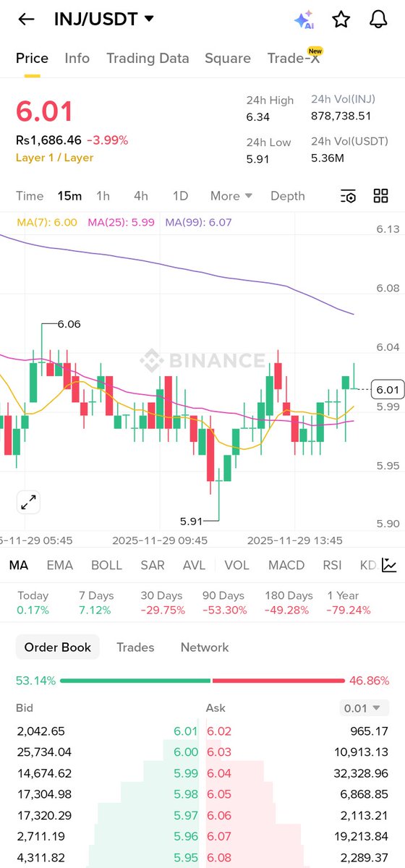Select the 1h timeframe
The width and height of the screenshot is (405, 868).
click(103, 196)
